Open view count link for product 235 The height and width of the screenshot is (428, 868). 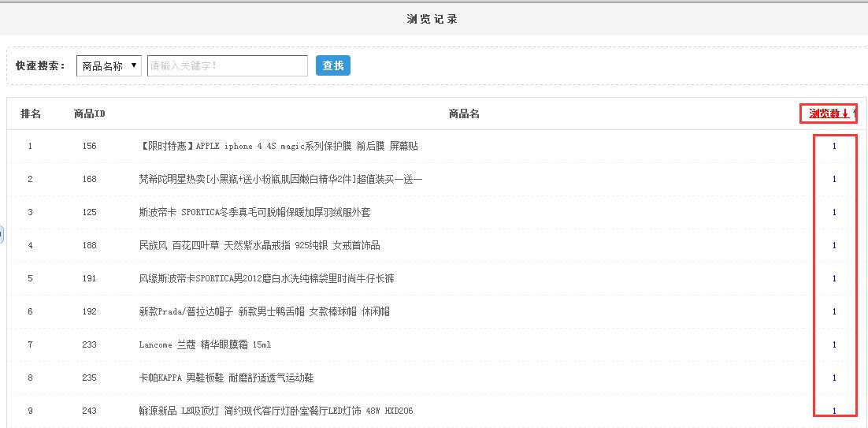click(834, 378)
